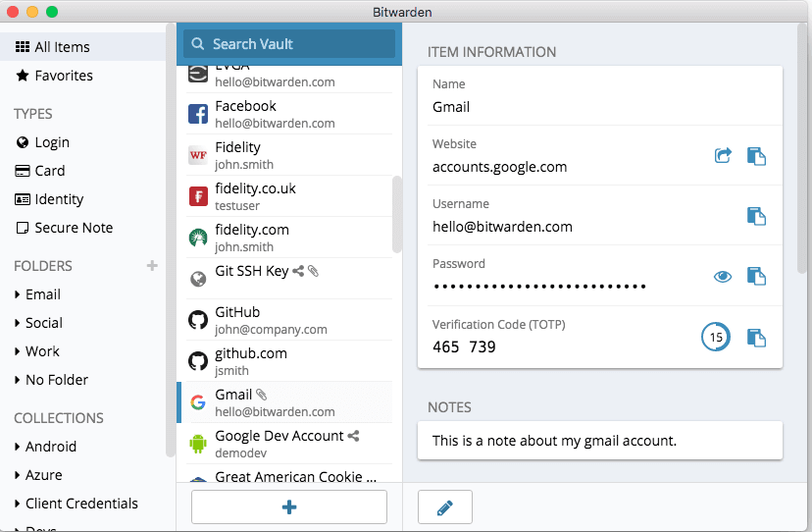Image resolution: width=812 pixels, height=532 pixels.
Task: Add a new vault item
Action: (289, 506)
